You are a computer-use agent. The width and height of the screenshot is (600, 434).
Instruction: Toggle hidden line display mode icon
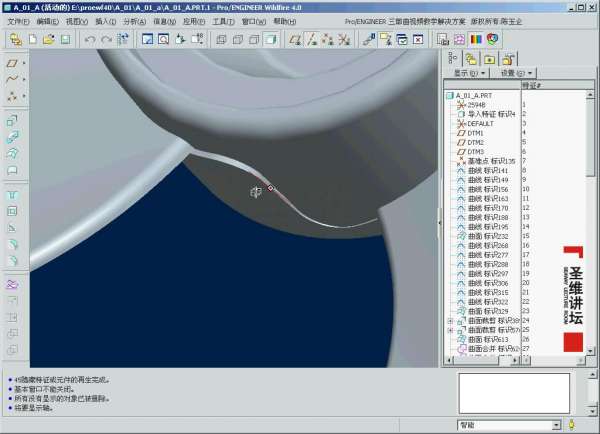(x=238, y=39)
